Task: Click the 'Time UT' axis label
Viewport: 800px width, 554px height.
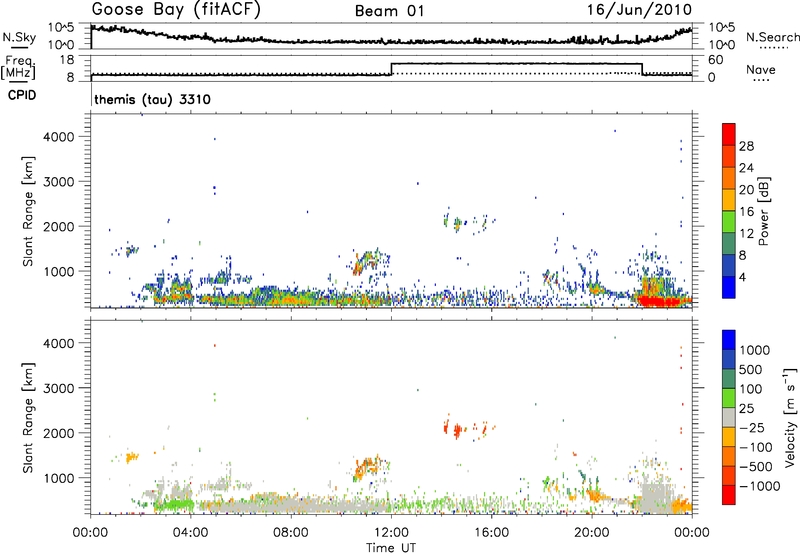Action: 391,548
